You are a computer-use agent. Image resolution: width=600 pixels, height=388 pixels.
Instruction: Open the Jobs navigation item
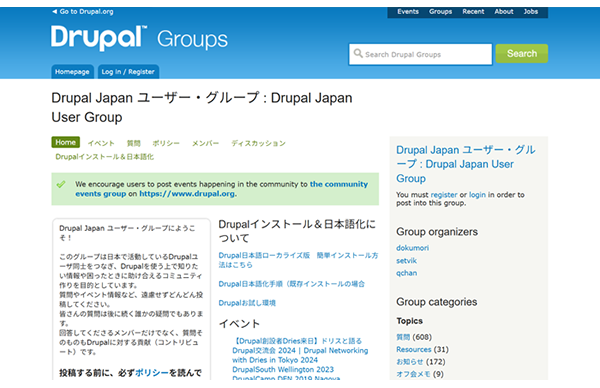click(x=531, y=11)
